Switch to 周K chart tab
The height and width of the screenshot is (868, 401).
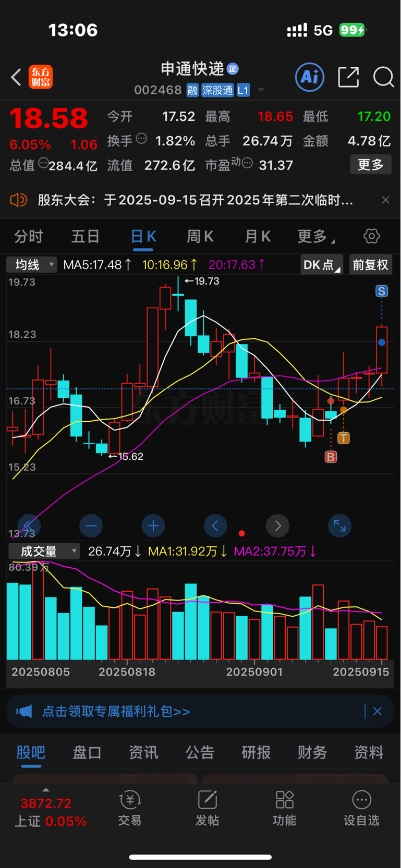click(x=200, y=237)
